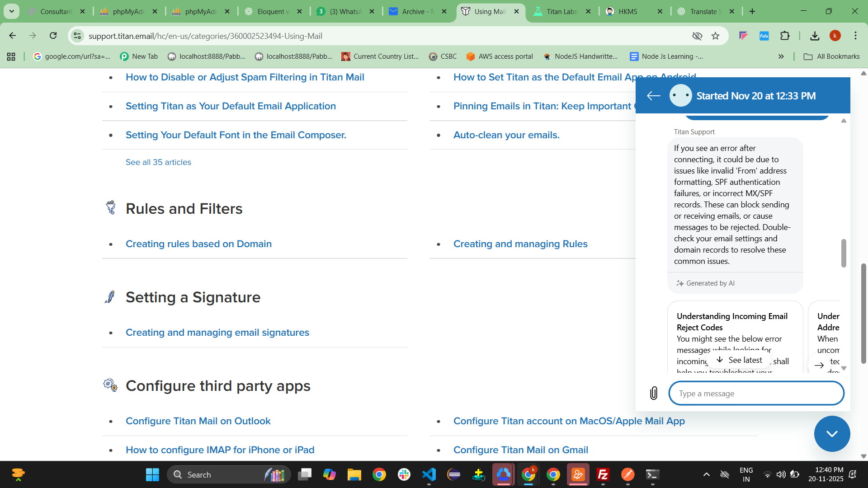The height and width of the screenshot is (488, 868).
Task: Click See all 35 articles link
Action: pos(158,162)
